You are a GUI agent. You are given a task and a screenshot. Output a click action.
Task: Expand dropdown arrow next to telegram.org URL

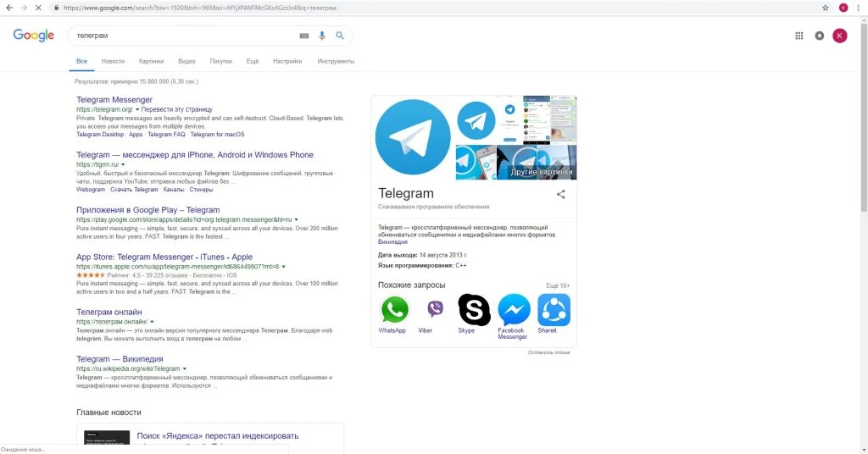(x=137, y=109)
